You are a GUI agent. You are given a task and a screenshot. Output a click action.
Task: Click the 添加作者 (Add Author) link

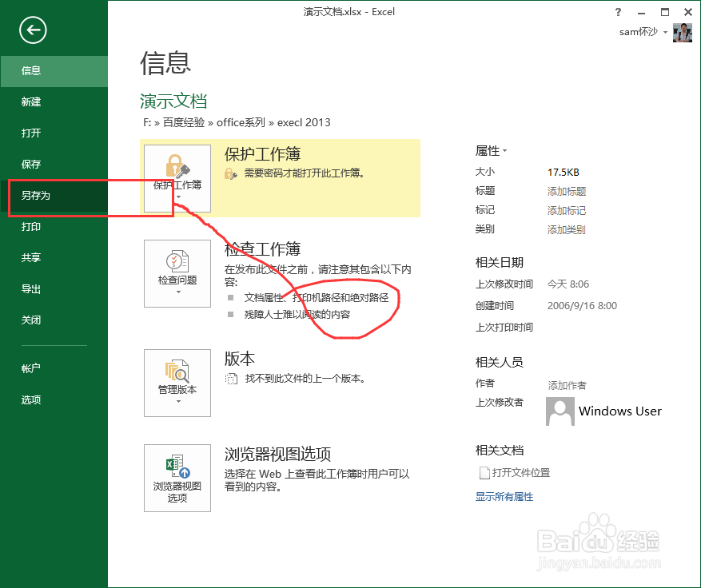(x=565, y=385)
